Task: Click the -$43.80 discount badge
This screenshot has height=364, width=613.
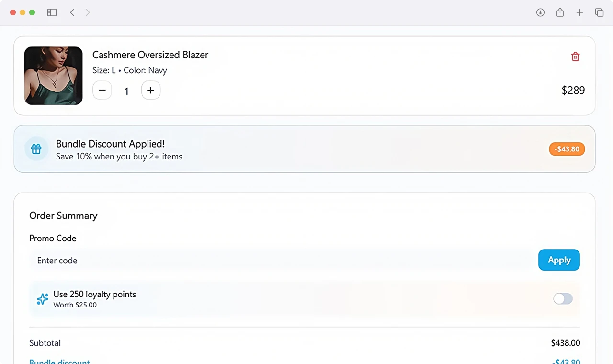Action: click(567, 149)
